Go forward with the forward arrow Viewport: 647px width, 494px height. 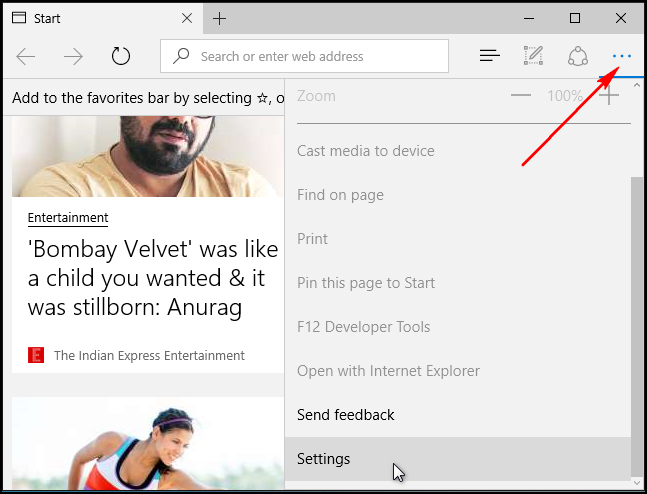pos(73,57)
